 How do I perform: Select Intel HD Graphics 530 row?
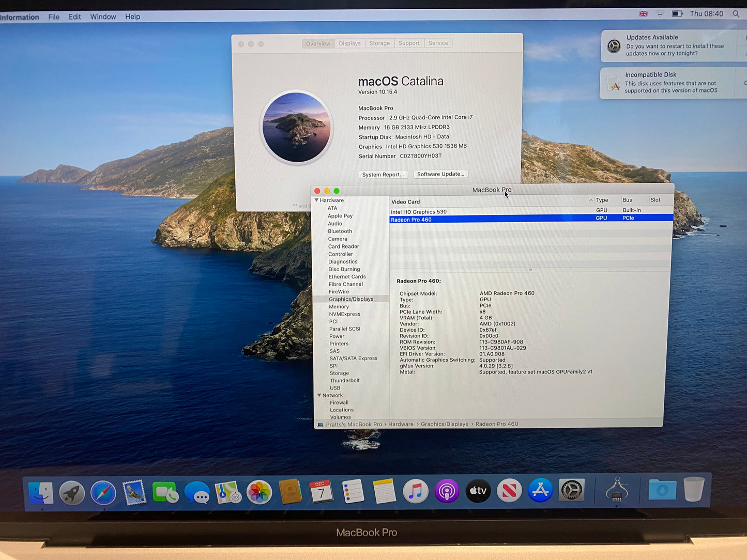tap(531, 211)
